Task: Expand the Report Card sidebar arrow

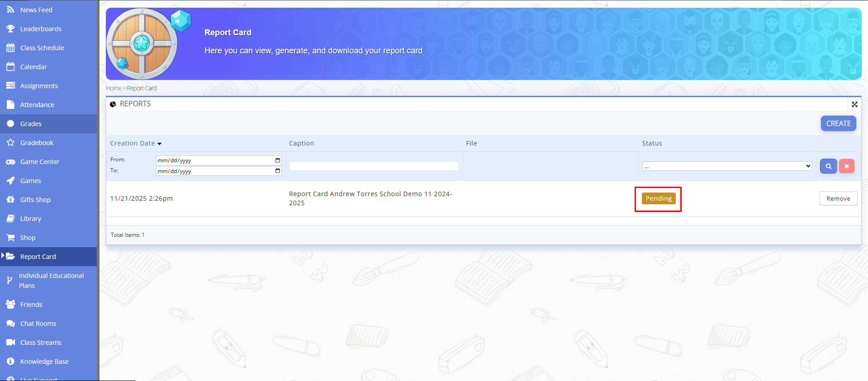Action: coord(3,256)
